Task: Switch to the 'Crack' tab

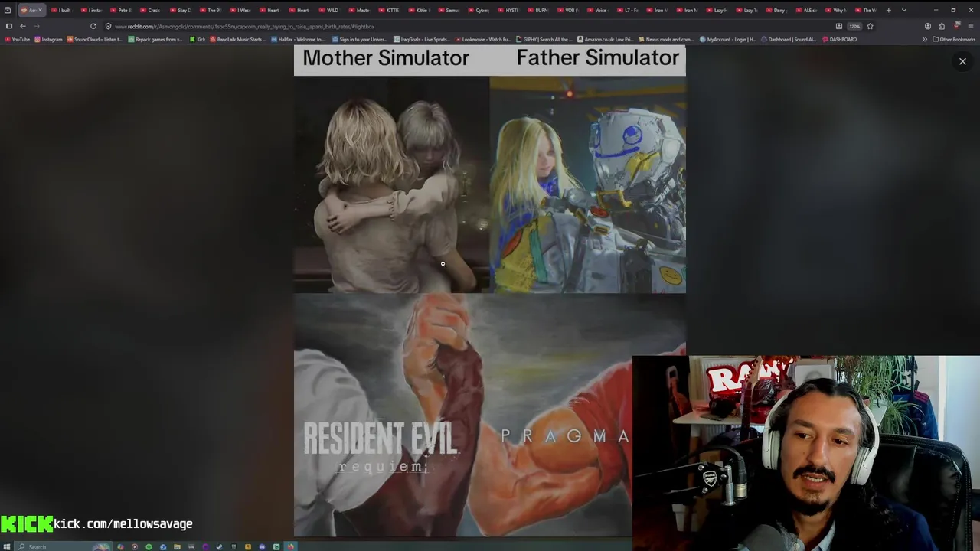Action: [151, 10]
